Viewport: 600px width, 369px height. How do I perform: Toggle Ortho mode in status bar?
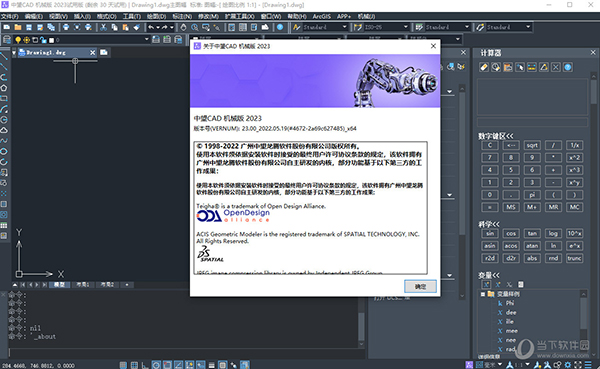pyautogui.click(x=145, y=365)
